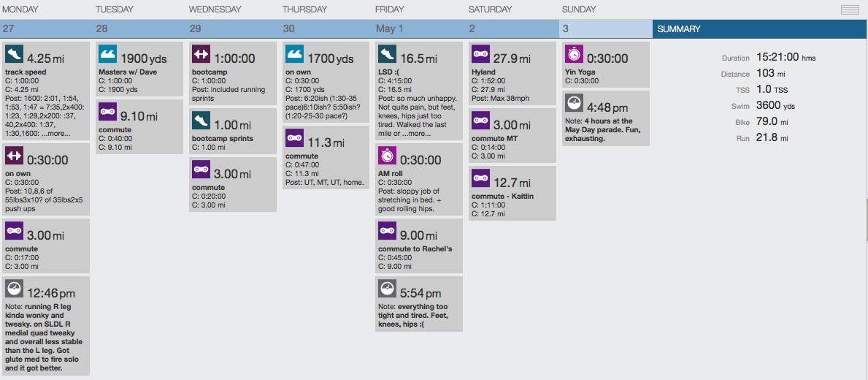Click the swim icon on Thursday 1700 yds workout
The height and width of the screenshot is (380, 868).
coord(294,54)
